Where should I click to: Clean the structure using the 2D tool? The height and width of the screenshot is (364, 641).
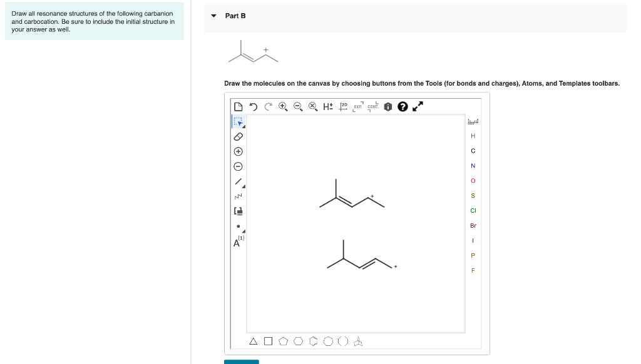[x=342, y=106]
